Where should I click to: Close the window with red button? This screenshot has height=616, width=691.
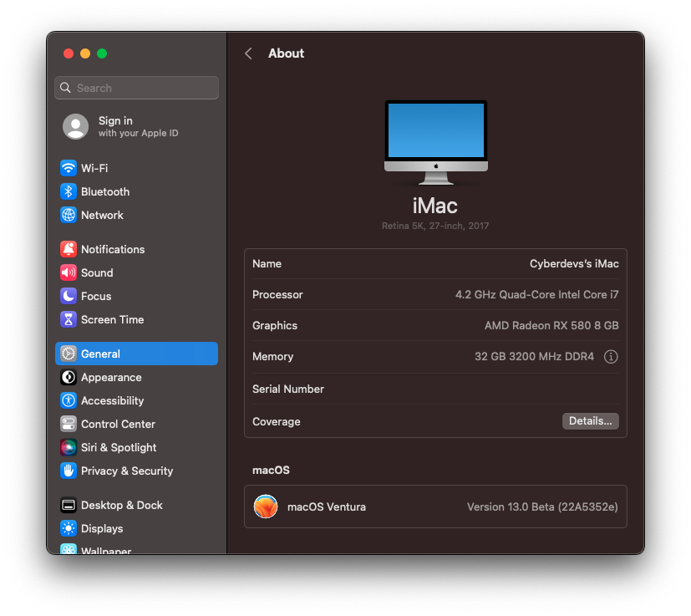click(69, 53)
